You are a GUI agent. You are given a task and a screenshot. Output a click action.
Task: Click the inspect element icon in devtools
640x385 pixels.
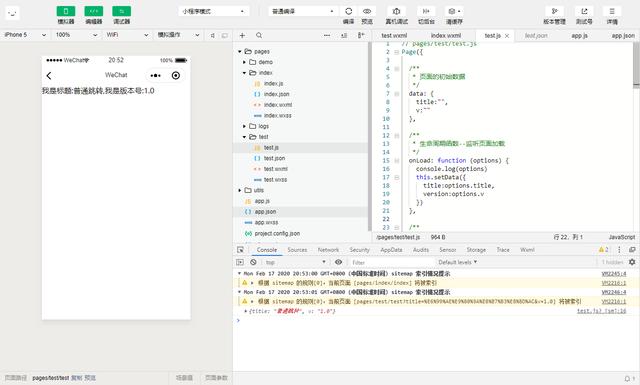(x=240, y=250)
